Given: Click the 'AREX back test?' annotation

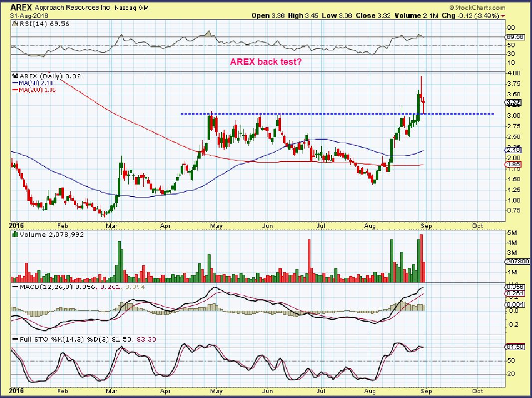Looking at the screenshot, I should (x=266, y=62).
